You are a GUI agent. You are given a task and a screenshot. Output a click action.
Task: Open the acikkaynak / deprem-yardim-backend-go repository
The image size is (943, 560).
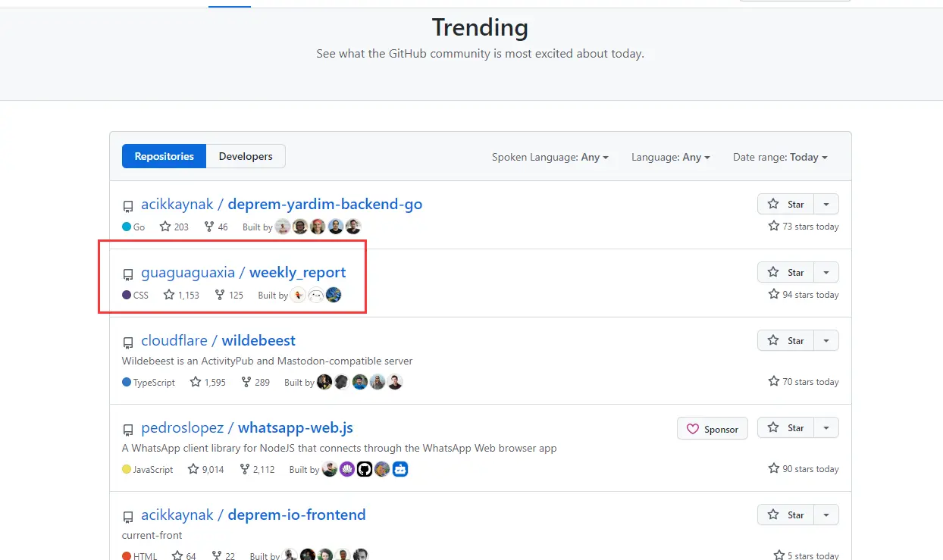click(282, 204)
